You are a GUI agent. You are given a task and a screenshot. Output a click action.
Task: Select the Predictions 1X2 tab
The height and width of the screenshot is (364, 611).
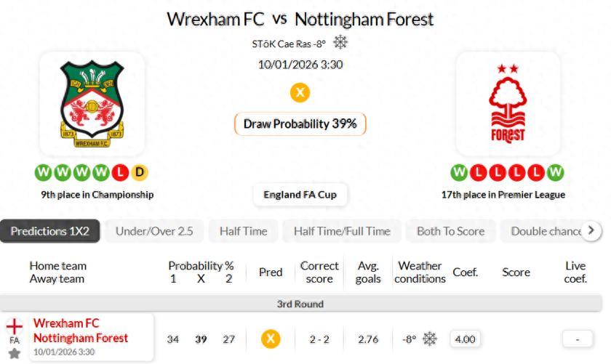pyautogui.click(x=49, y=231)
